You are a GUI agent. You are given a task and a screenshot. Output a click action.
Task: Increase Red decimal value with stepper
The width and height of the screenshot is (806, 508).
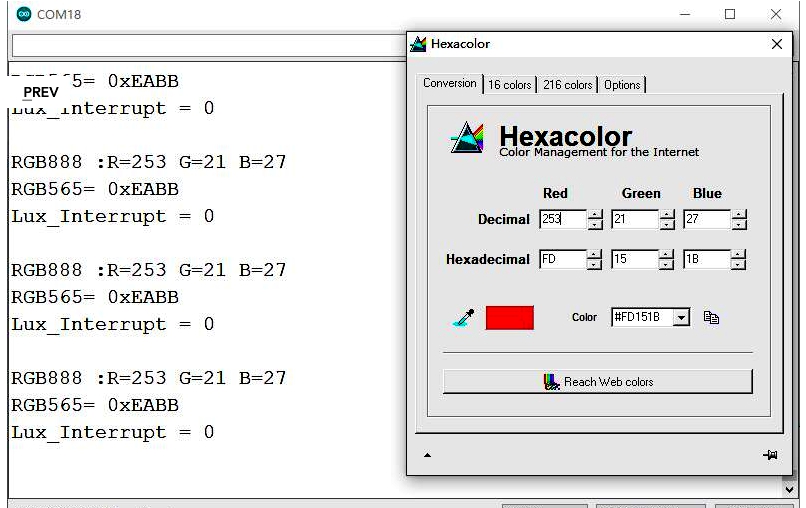click(595, 214)
